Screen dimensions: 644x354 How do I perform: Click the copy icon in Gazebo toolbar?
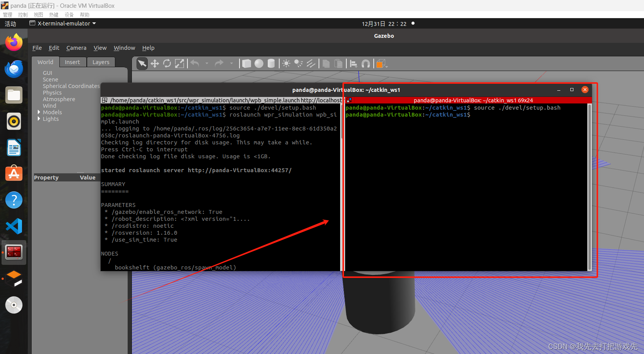click(x=326, y=63)
